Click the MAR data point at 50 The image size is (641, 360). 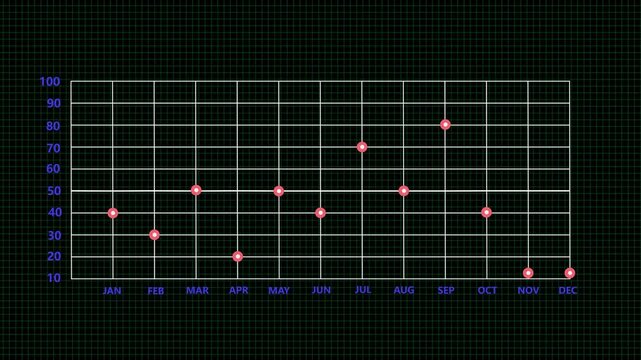point(196,190)
